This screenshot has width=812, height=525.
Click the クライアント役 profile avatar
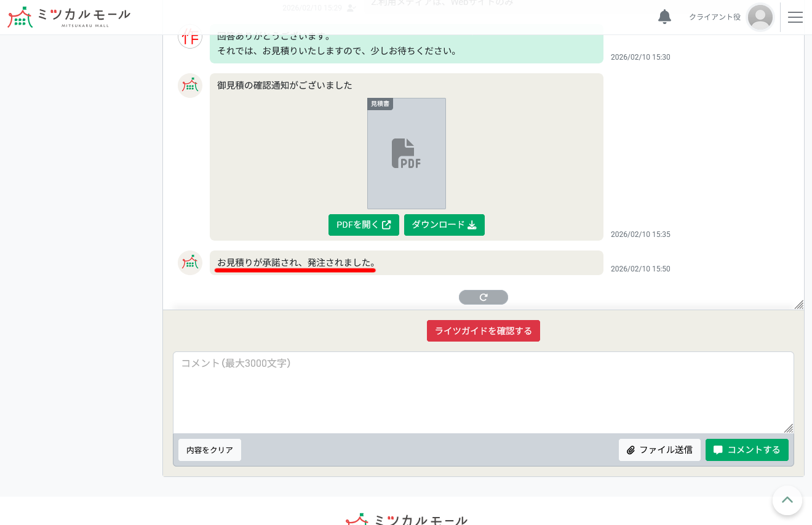tap(760, 17)
